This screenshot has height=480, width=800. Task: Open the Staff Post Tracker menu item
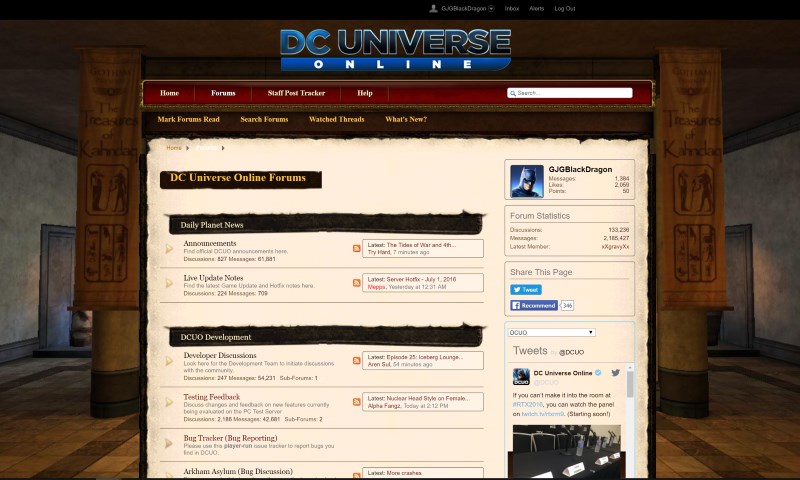click(x=296, y=93)
